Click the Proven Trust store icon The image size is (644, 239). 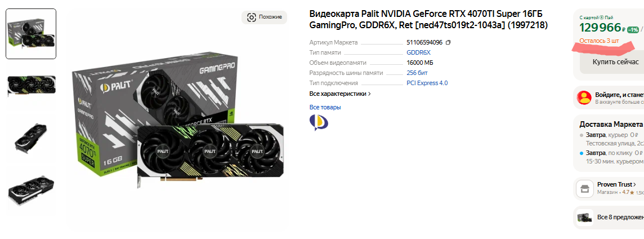(584, 189)
